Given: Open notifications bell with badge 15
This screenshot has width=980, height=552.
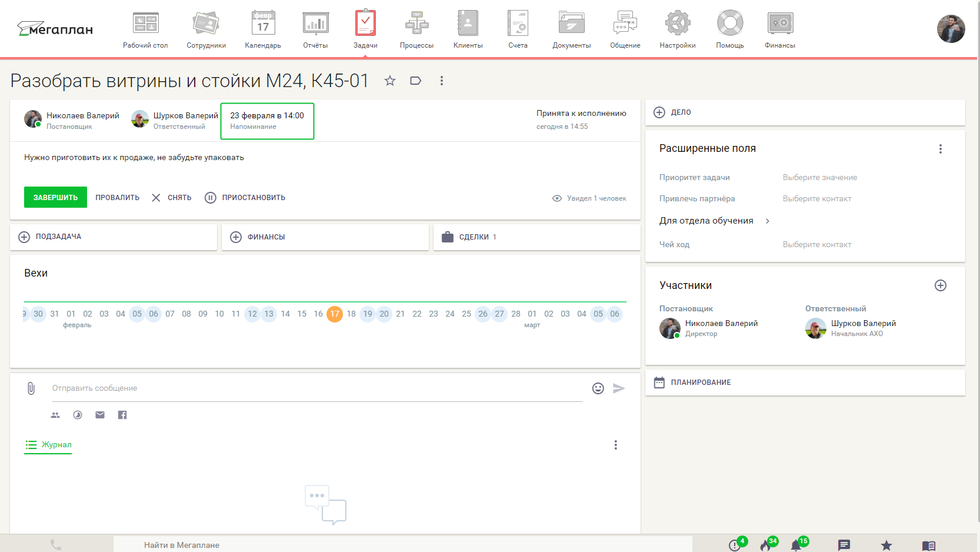Looking at the screenshot, I should (x=797, y=545).
